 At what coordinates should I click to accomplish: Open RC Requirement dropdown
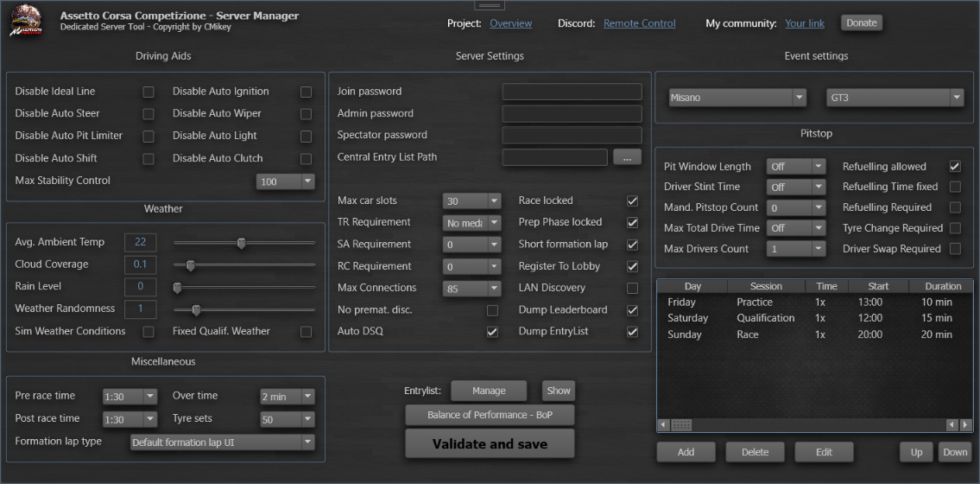[x=472, y=267]
